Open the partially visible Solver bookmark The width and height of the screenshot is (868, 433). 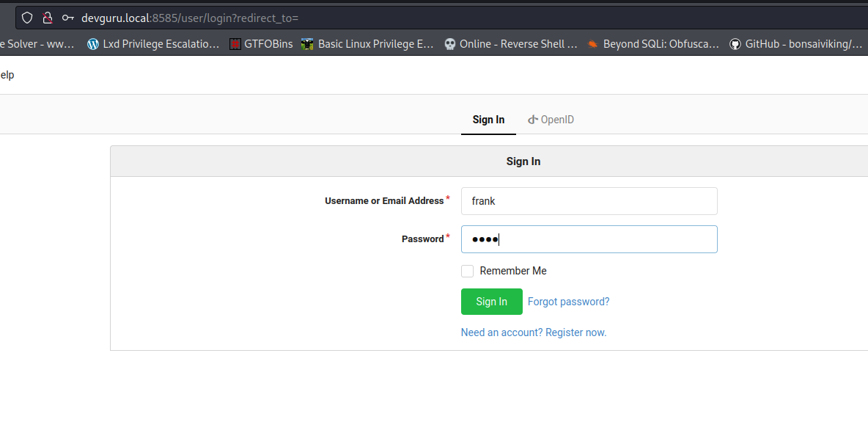pyautogui.click(x=37, y=44)
